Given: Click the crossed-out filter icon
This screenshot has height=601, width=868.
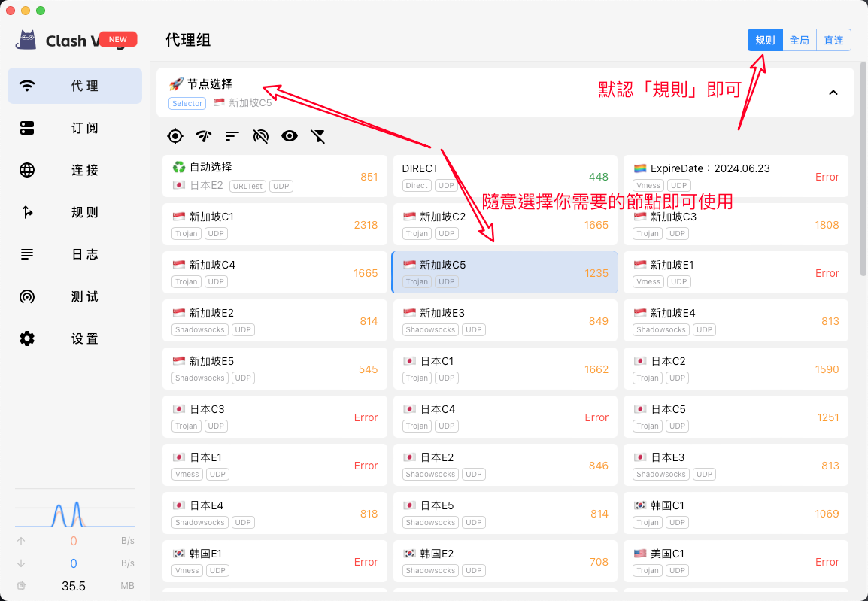Looking at the screenshot, I should [x=318, y=136].
